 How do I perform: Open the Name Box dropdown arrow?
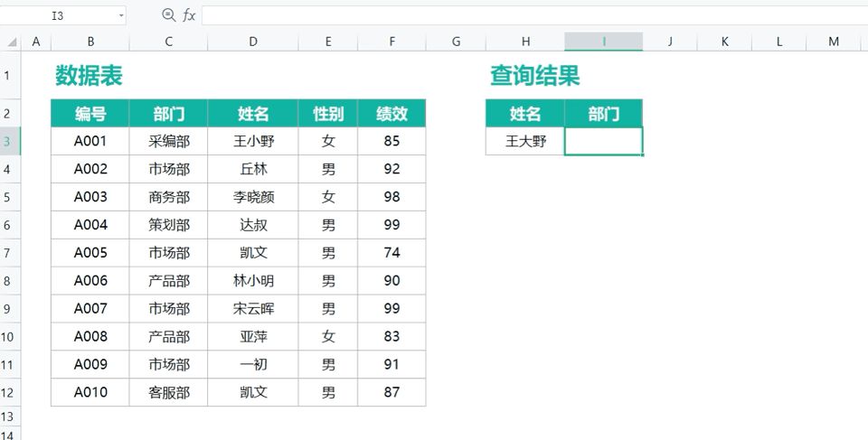click(121, 15)
